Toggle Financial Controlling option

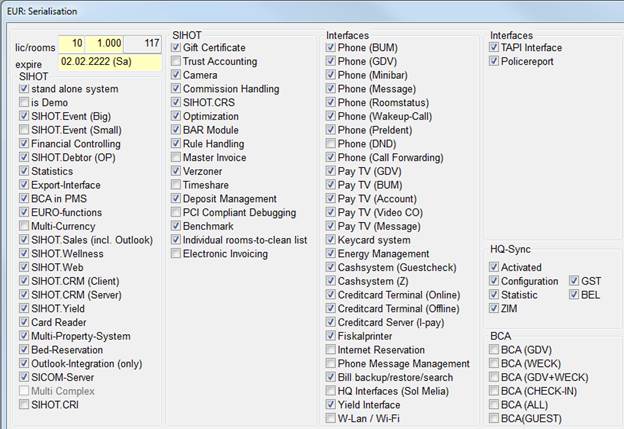pyautogui.click(x=24, y=144)
